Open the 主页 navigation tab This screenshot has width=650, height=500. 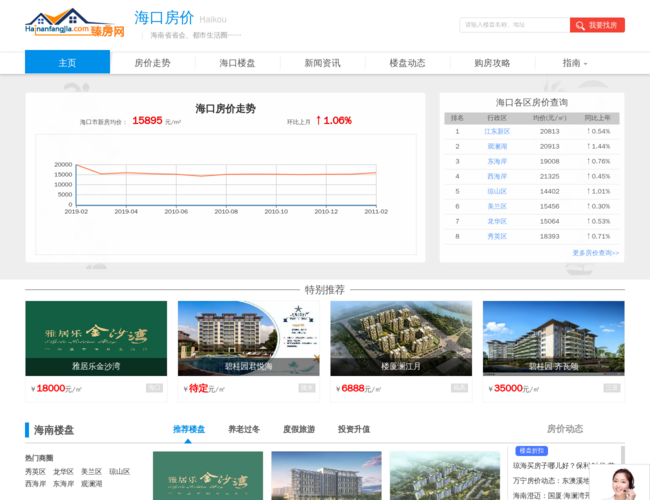tap(67, 62)
